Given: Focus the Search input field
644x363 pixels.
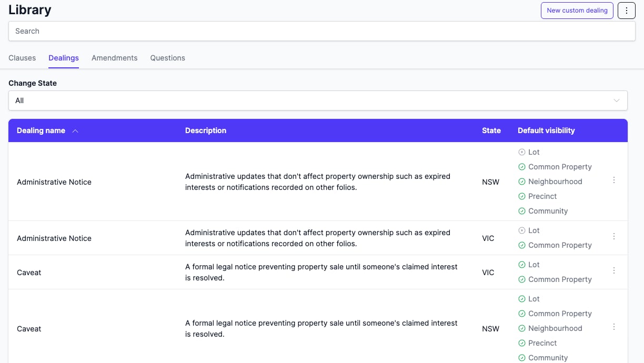Looking at the screenshot, I should (x=322, y=31).
